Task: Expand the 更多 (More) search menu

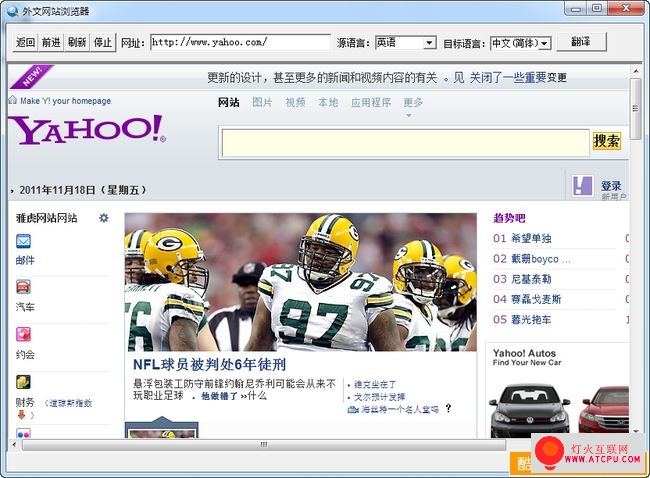Action: tap(413, 103)
